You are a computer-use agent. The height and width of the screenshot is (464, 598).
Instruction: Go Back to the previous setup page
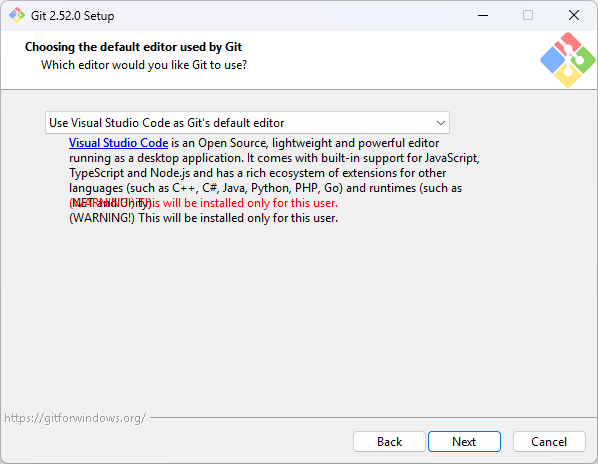point(389,442)
